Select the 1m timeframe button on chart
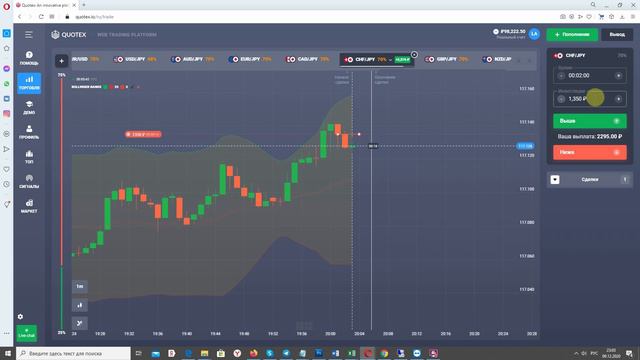Image resolution: width=640 pixels, height=360 pixels. coord(80,287)
